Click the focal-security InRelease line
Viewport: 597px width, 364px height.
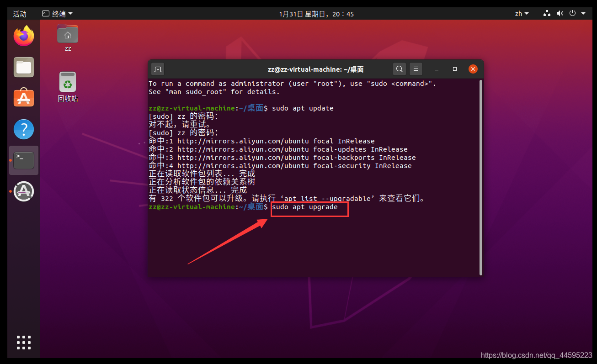click(280, 166)
